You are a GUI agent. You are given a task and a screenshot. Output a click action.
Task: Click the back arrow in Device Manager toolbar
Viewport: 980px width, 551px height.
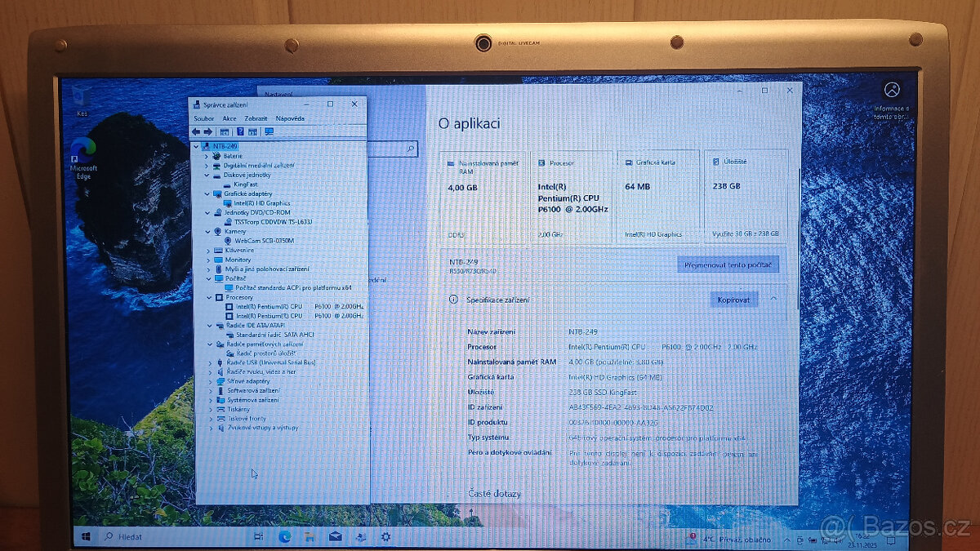coord(197,131)
